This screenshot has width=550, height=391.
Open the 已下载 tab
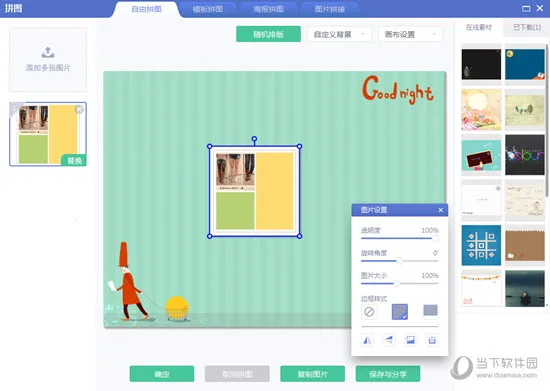[527, 27]
